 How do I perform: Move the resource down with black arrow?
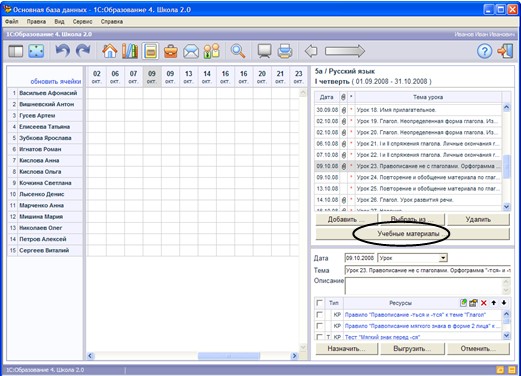click(x=504, y=303)
